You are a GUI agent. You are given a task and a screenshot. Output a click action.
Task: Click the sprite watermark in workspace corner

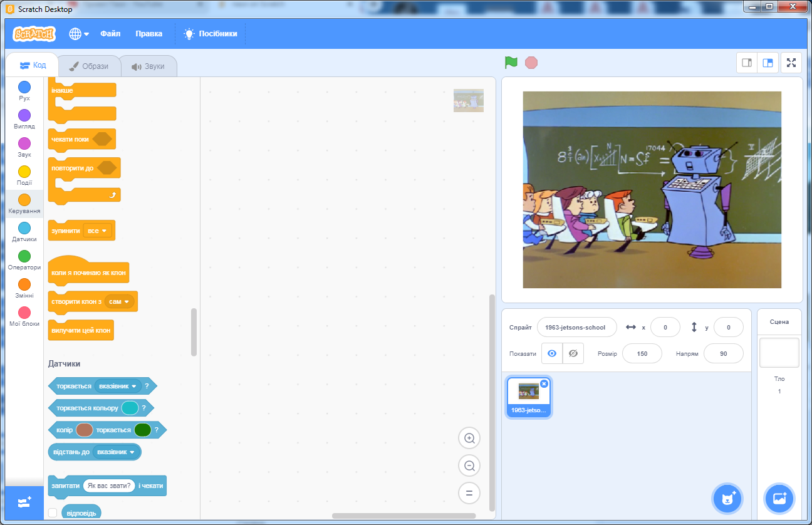469,100
